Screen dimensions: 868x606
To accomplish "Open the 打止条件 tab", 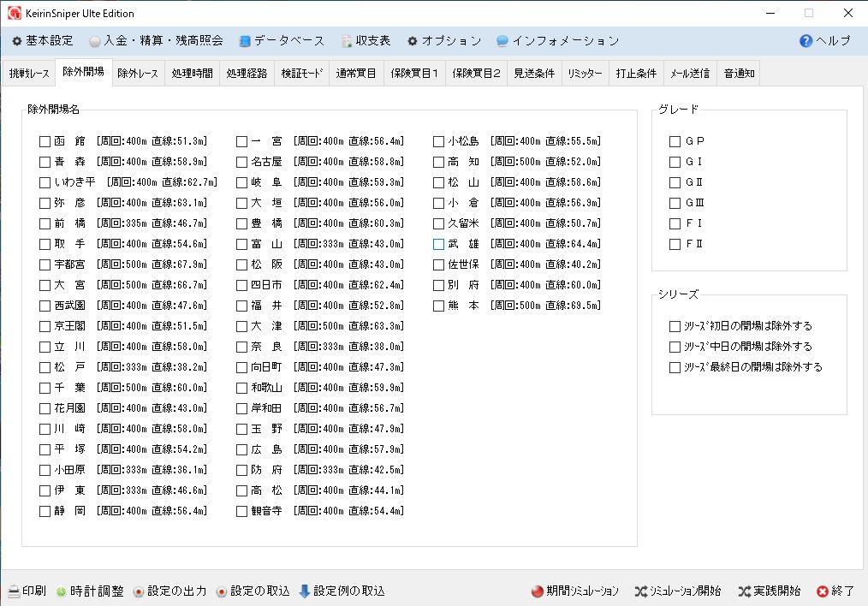I will click(x=637, y=73).
